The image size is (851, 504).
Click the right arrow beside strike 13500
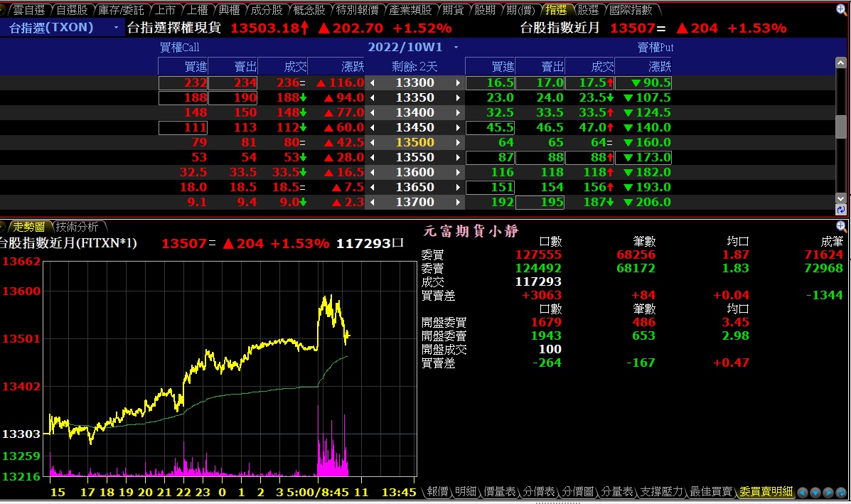[458, 143]
